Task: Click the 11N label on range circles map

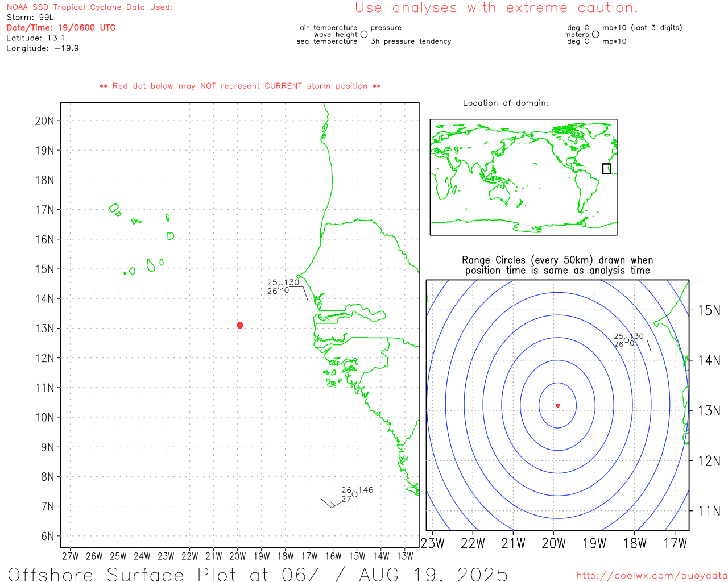Action: pyautogui.click(x=709, y=512)
